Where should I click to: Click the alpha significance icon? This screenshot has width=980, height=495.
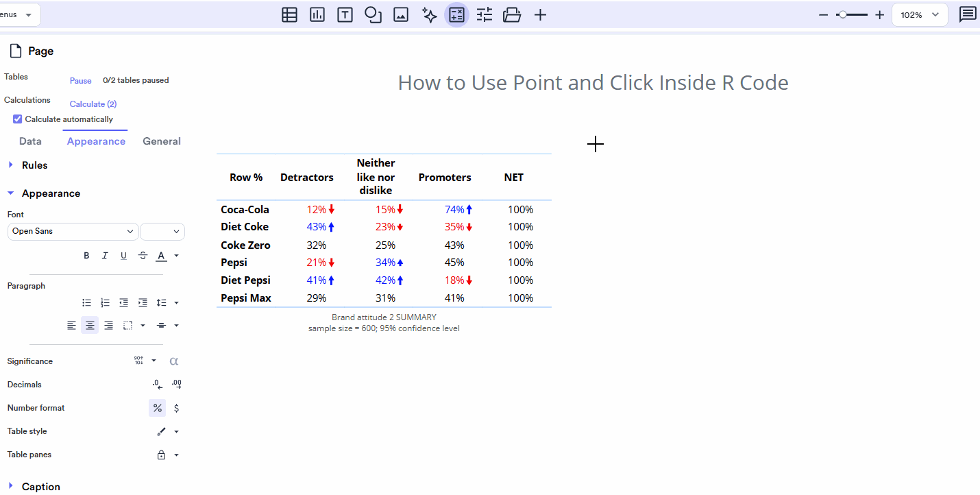174,361
